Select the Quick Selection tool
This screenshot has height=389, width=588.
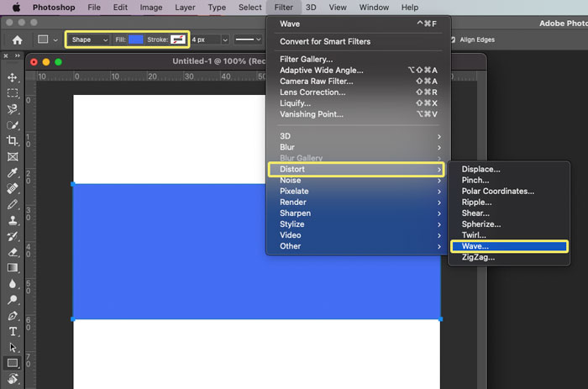click(13, 125)
